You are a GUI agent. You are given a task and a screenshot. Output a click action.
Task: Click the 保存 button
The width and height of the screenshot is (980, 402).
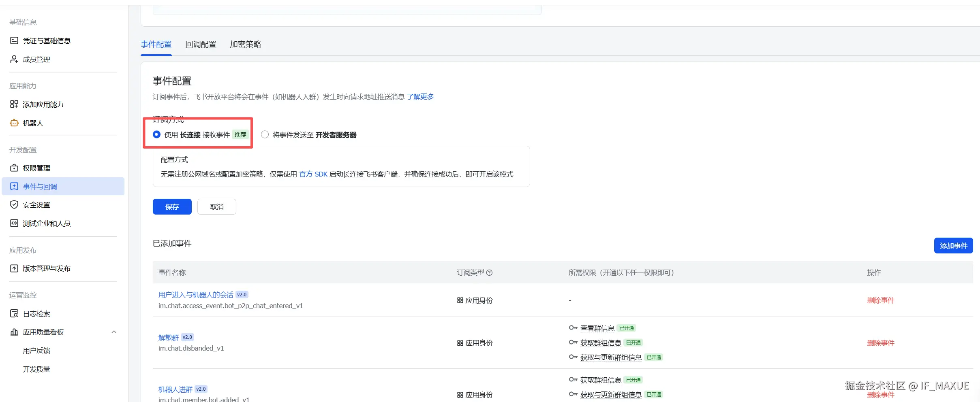(172, 207)
